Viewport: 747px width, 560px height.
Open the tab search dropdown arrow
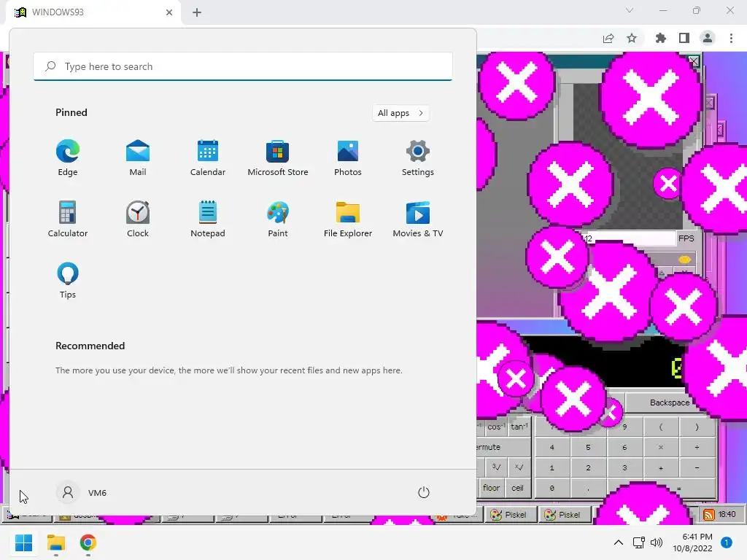(x=630, y=10)
